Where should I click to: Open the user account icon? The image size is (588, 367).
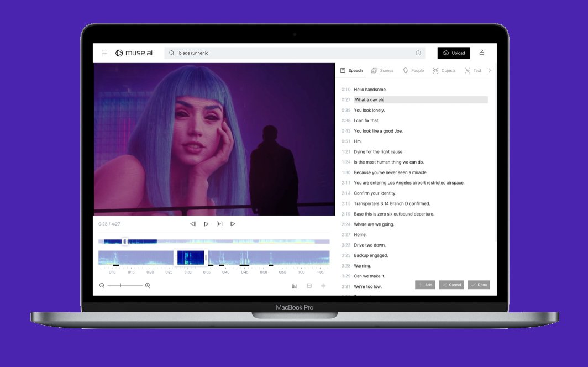[482, 53]
